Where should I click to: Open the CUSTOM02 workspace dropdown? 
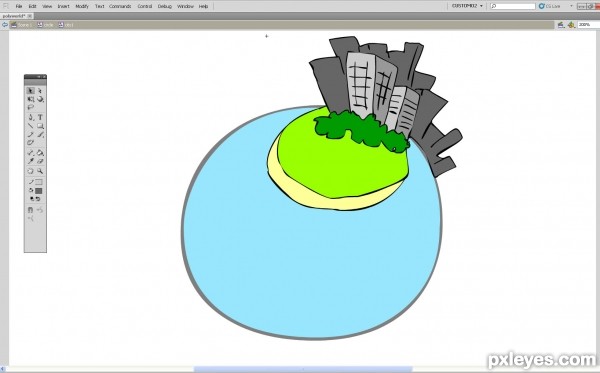(x=467, y=6)
